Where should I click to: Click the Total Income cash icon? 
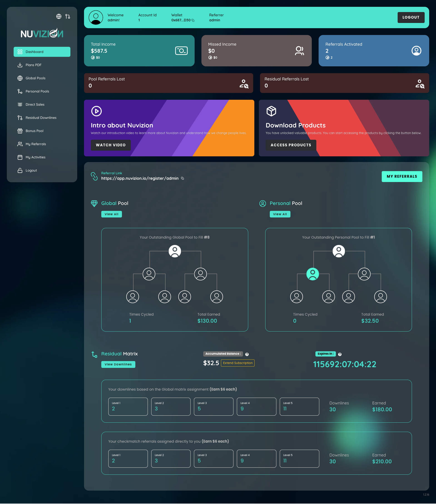(181, 50)
